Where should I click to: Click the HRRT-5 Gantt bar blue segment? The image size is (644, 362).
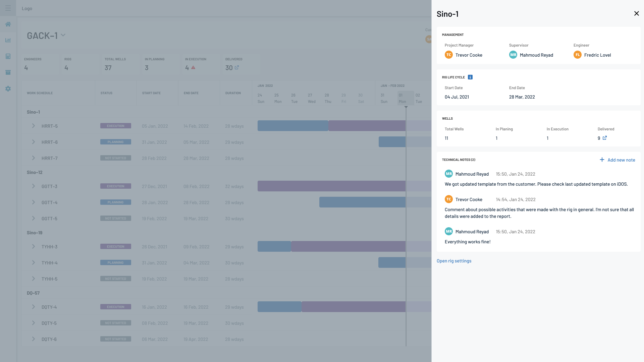click(293, 126)
